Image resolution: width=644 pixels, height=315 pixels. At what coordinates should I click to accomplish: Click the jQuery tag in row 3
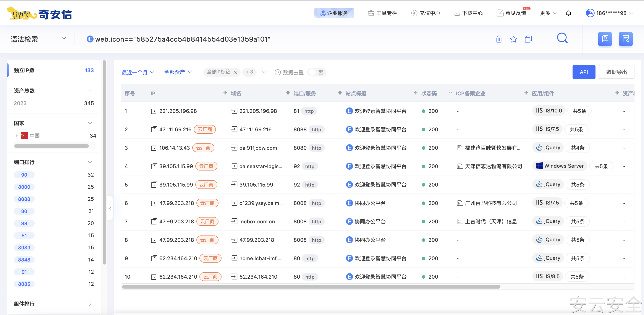pyautogui.click(x=548, y=147)
